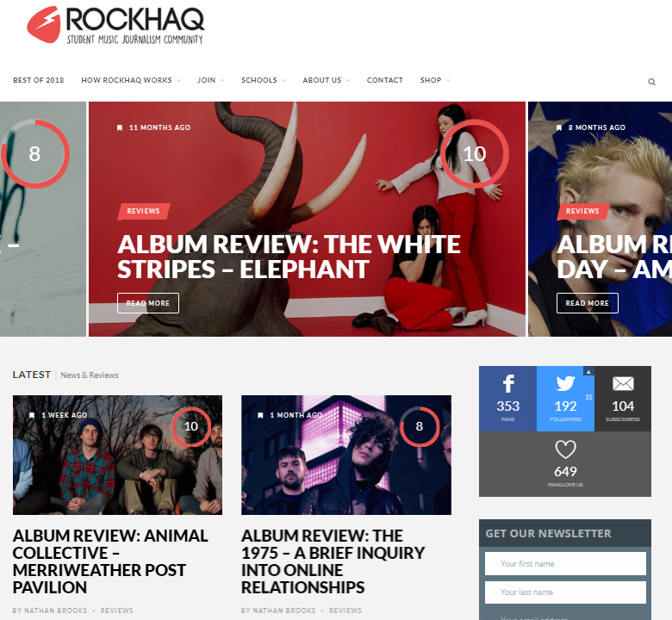Screen dimensions: 672x620
Task: Open the Best of 2018 menu item
Action: [x=39, y=80]
